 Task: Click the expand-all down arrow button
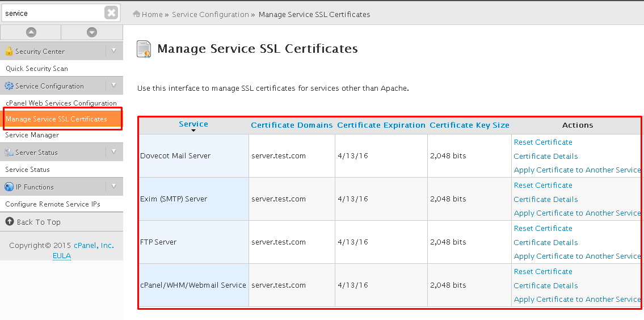(x=92, y=32)
